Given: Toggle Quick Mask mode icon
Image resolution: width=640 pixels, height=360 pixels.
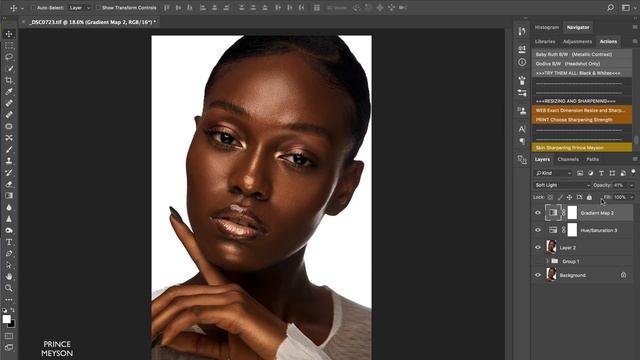Looking at the screenshot, I should (9, 336).
